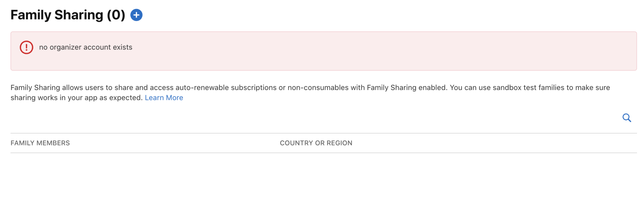Open search with the magnifying glass icon

pos(627,118)
